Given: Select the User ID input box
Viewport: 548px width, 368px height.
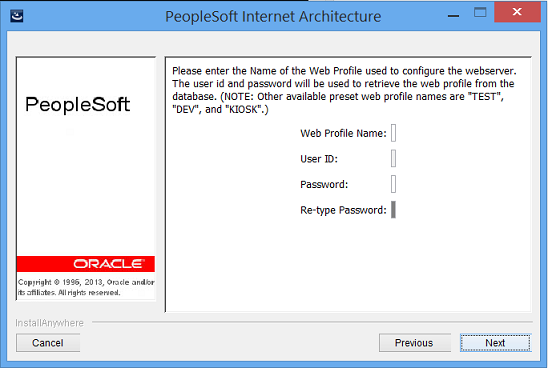Looking at the screenshot, I should coord(393,159).
